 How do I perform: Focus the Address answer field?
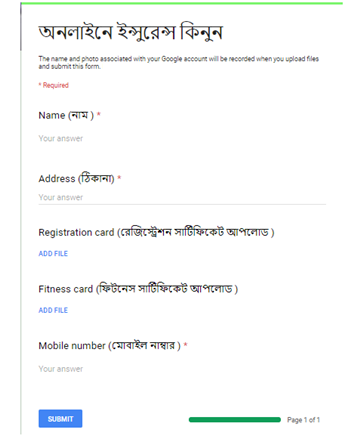(182, 197)
